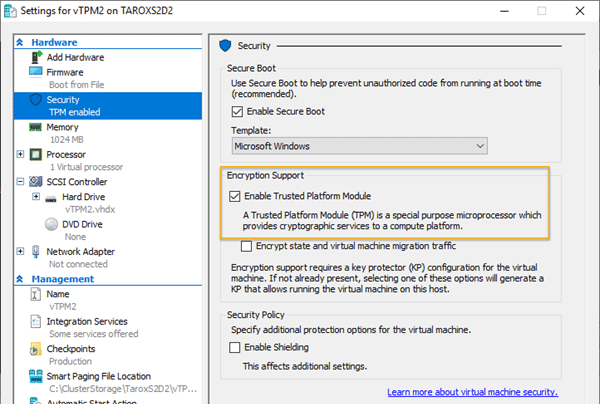Viewport: 600px width, 404px height.
Task: Enable Shielding checkbox
Action: 235,347
